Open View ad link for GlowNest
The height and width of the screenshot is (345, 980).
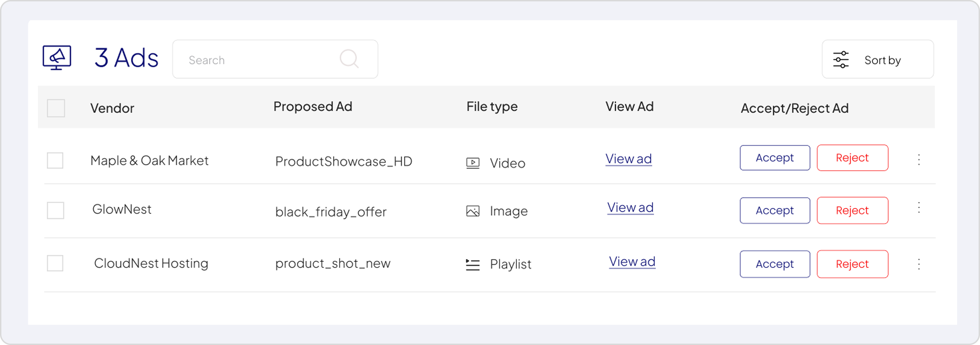coord(631,208)
